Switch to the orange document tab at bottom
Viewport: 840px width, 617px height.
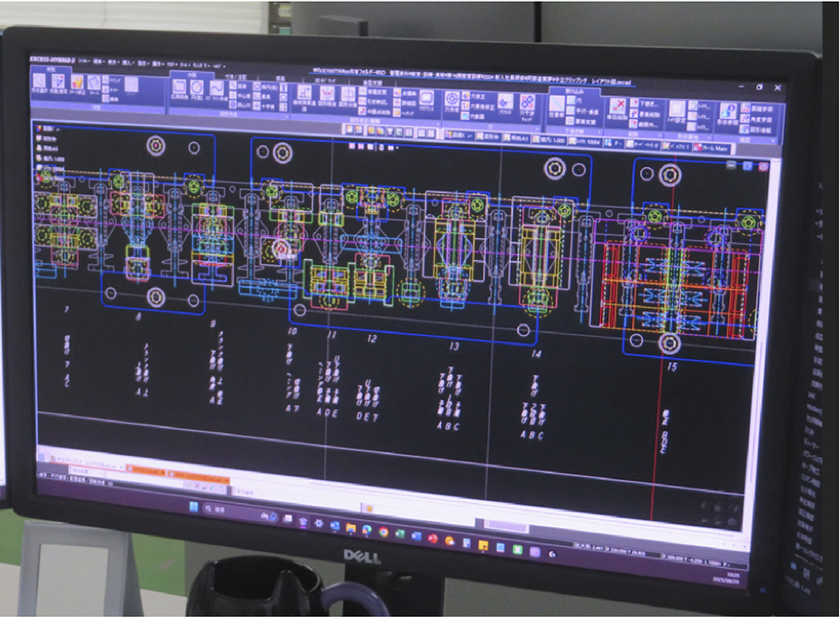tap(144, 471)
